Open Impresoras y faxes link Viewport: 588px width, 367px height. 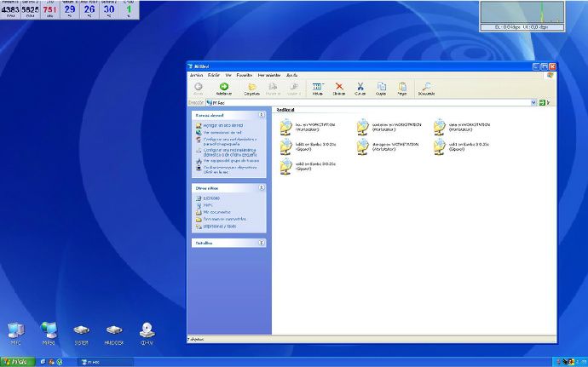click(220, 227)
